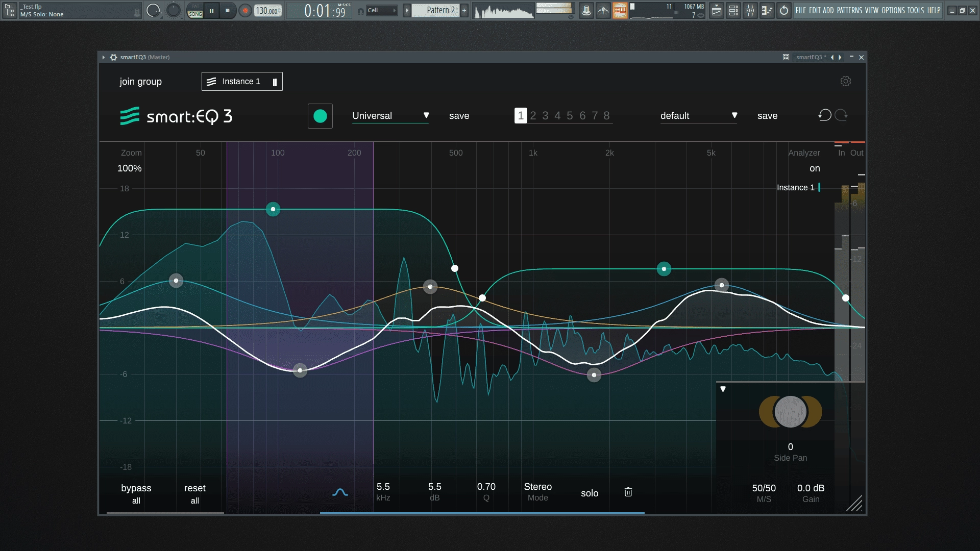Expand the plugin window menu arrow
980x551 pixels.
point(103,57)
